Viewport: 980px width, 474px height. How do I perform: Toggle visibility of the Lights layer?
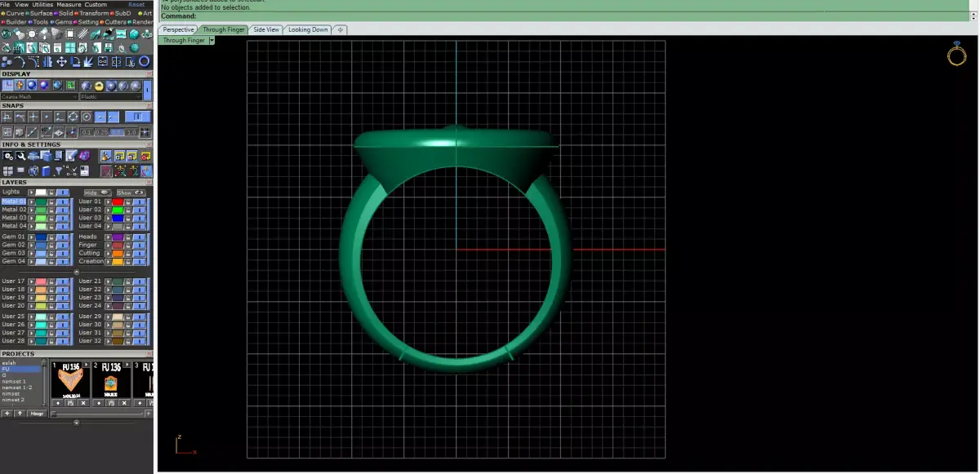tap(63, 192)
